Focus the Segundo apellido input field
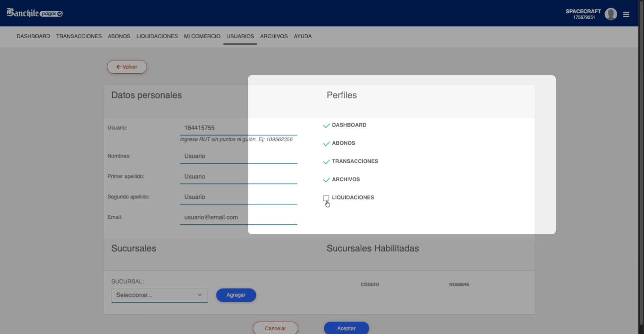This screenshot has width=644, height=334. 238,197
